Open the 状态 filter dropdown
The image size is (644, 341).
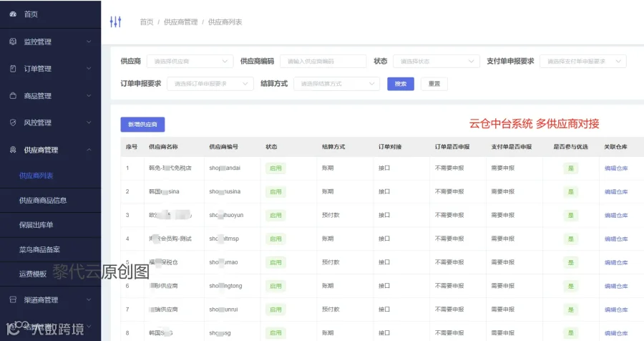tap(436, 62)
